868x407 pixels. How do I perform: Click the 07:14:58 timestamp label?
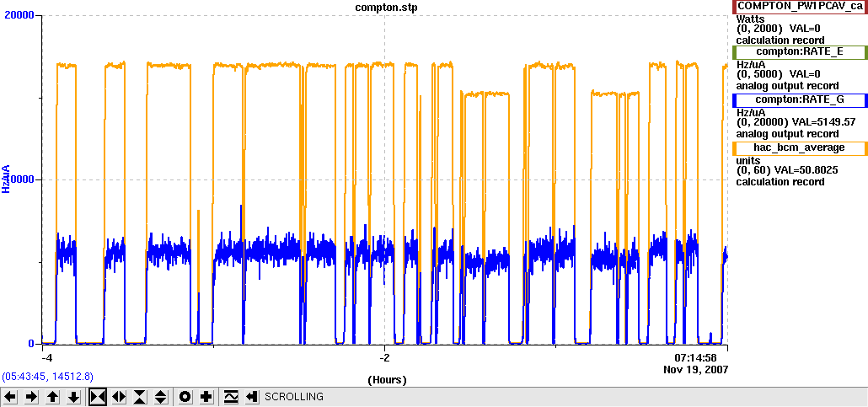[x=695, y=356]
